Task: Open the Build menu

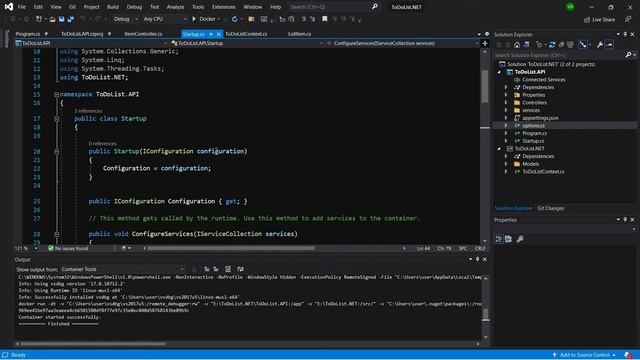Action: coord(113,7)
